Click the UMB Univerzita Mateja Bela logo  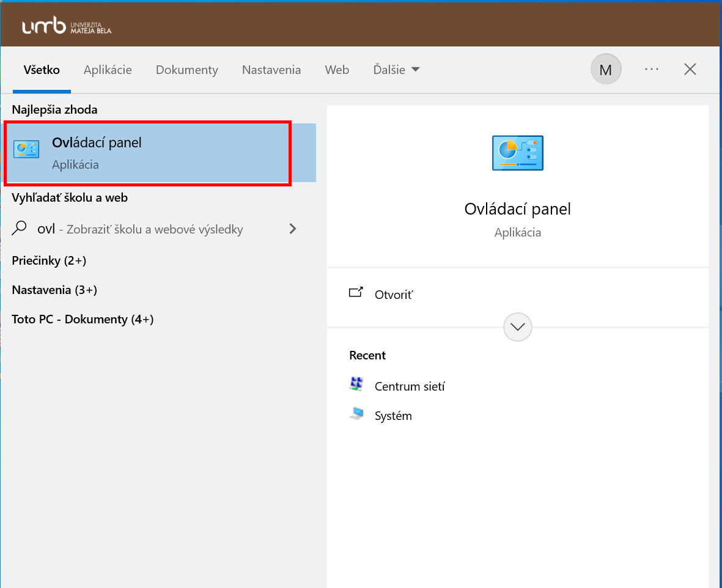67,26
